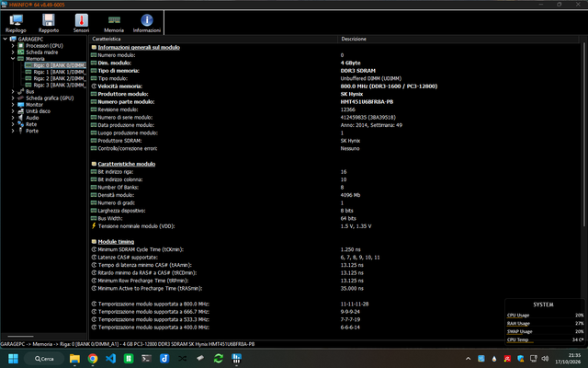588x368 pixels.
Task: Select the Unità disco tree item
Action: click(x=38, y=111)
